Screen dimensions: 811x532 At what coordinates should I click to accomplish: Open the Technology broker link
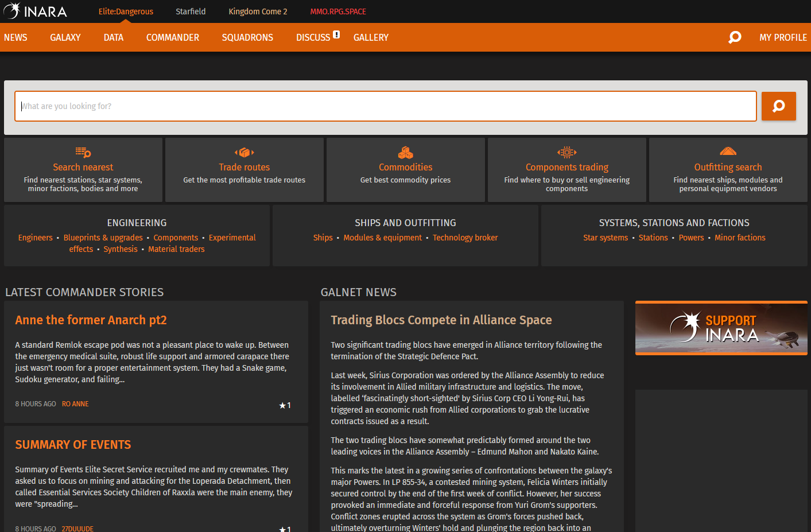click(x=465, y=238)
